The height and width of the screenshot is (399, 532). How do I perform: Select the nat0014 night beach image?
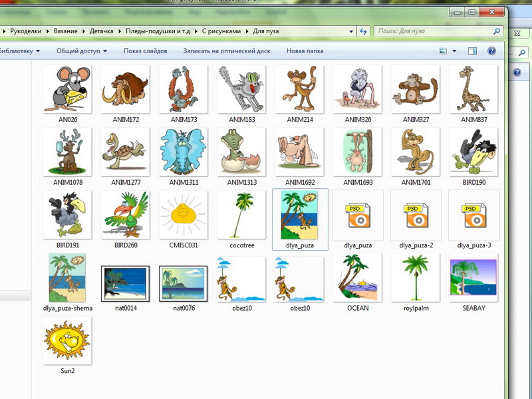pyautogui.click(x=126, y=284)
